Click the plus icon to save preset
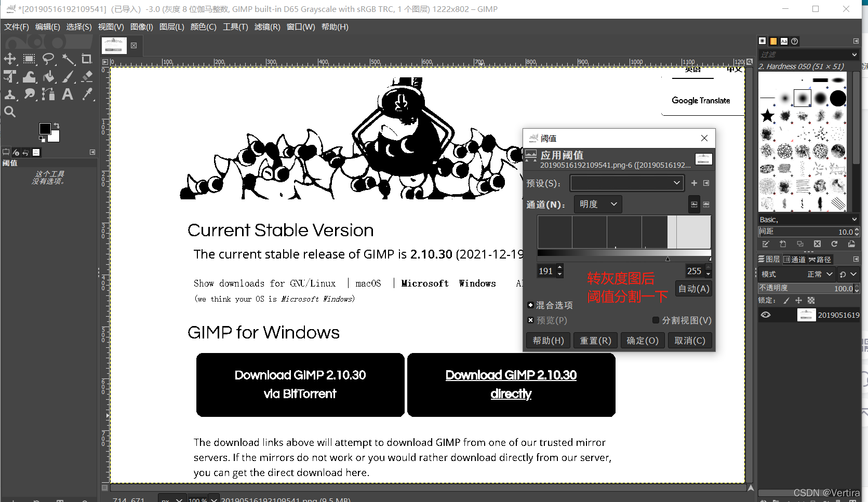The image size is (868, 502). (694, 183)
